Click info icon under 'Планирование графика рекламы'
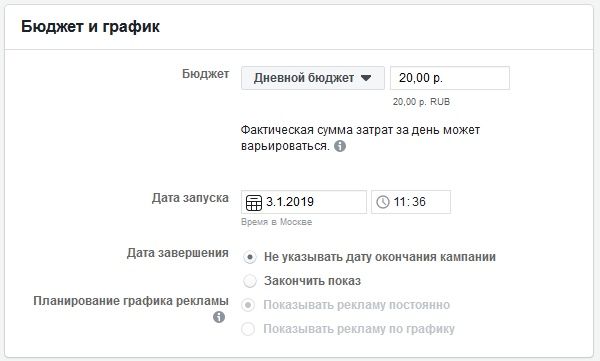The height and width of the screenshot is (361, 600). tap(219, 317)
